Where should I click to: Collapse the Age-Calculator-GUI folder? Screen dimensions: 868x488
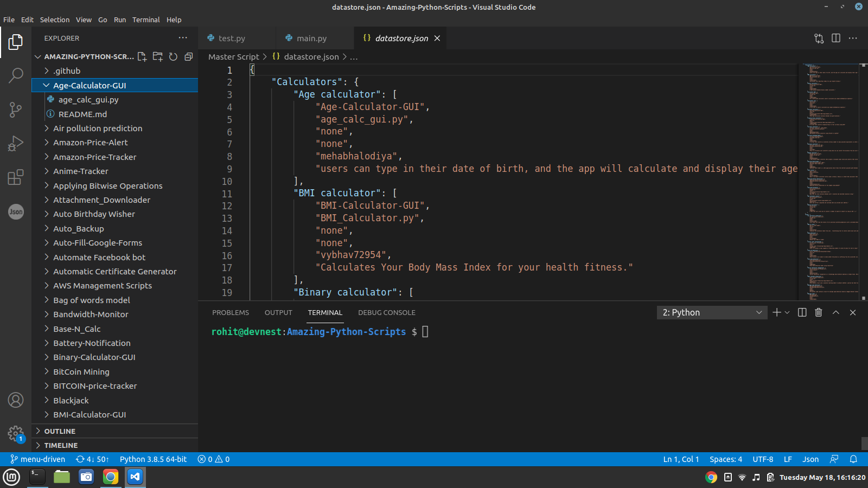pos(114,85)
